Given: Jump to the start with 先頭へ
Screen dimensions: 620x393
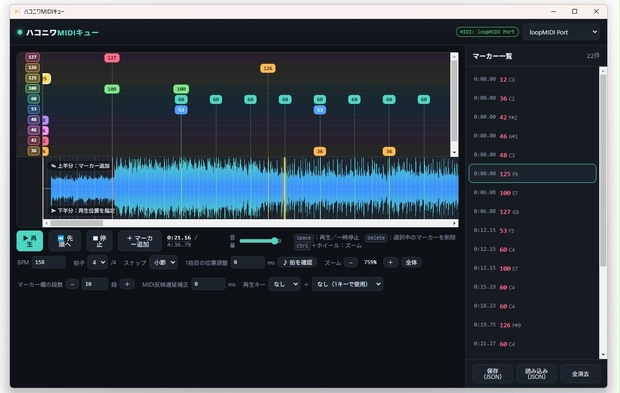Looking at the screenshot, I should click(x=64, y=241).
